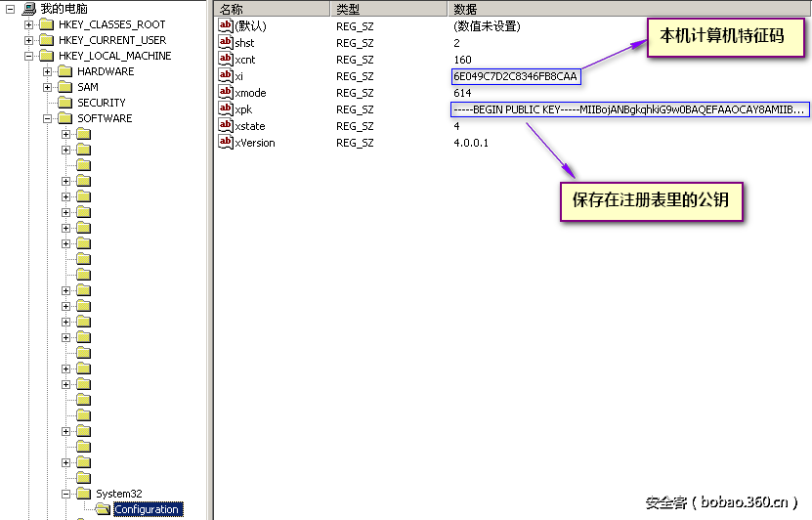Click the string icon of (默认) value
812x520 pixels.
click(x=226, y=25)
